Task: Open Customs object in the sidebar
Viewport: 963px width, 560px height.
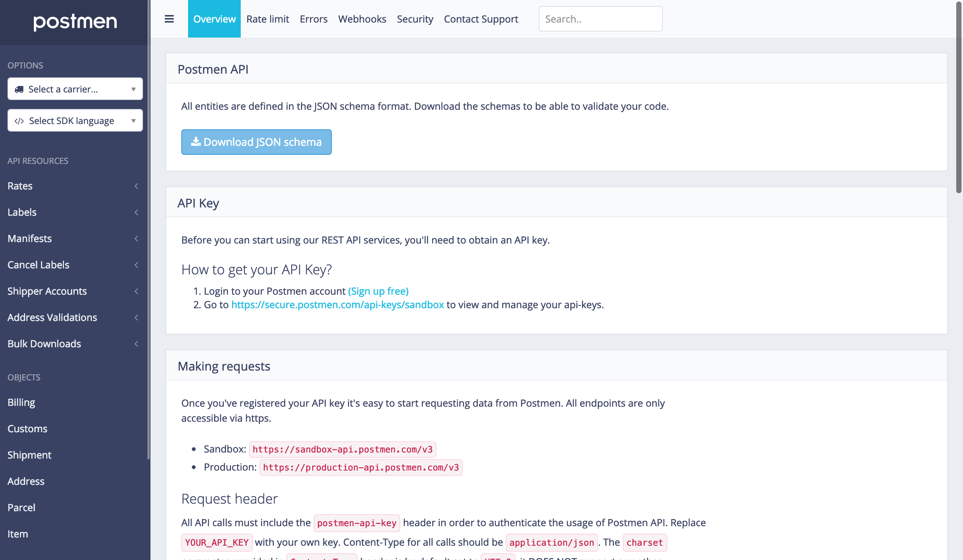Action: click(x=27, y=429)
